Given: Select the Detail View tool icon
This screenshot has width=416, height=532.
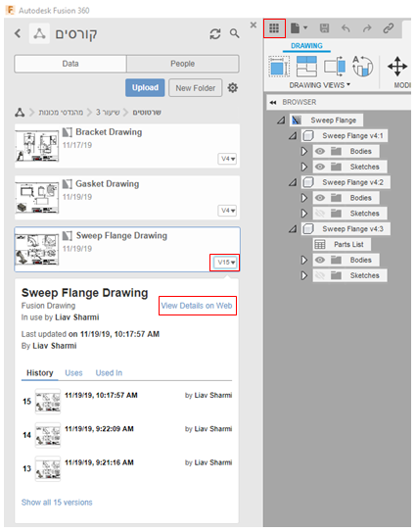Looking at the screenshot, I should click(362, 67).
